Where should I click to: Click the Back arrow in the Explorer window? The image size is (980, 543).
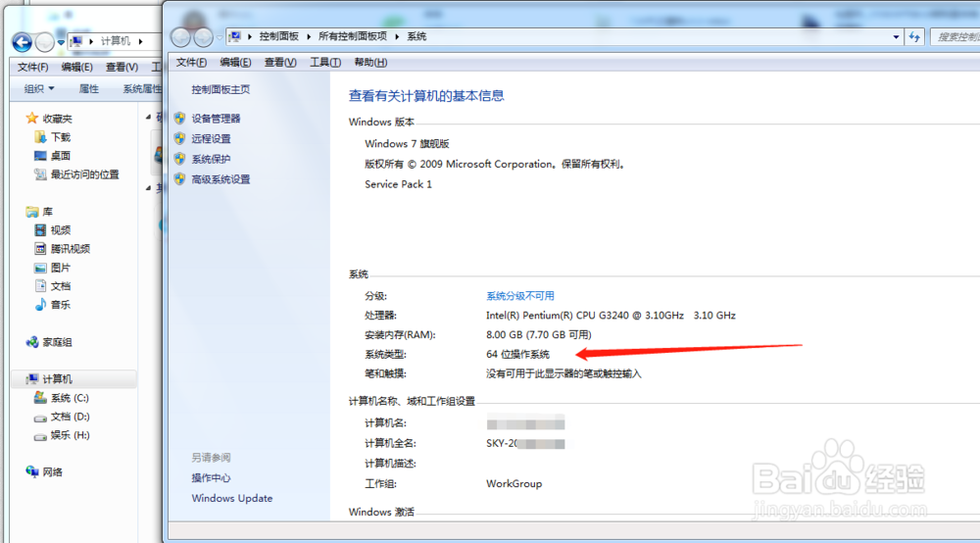tap(23, 42)
